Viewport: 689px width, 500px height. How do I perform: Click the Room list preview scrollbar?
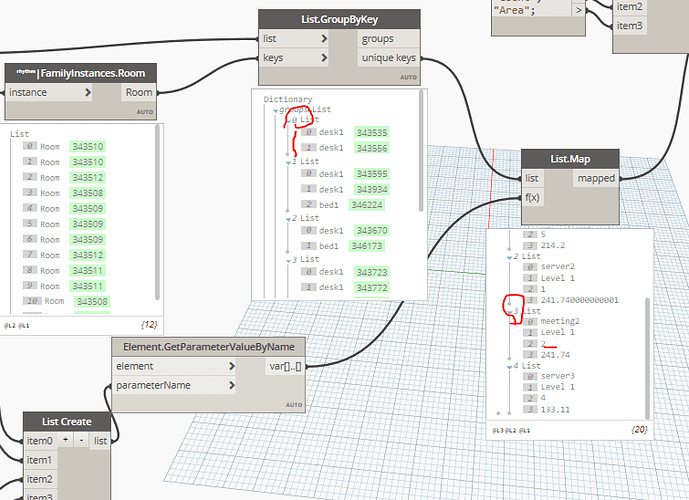point(157,213)
